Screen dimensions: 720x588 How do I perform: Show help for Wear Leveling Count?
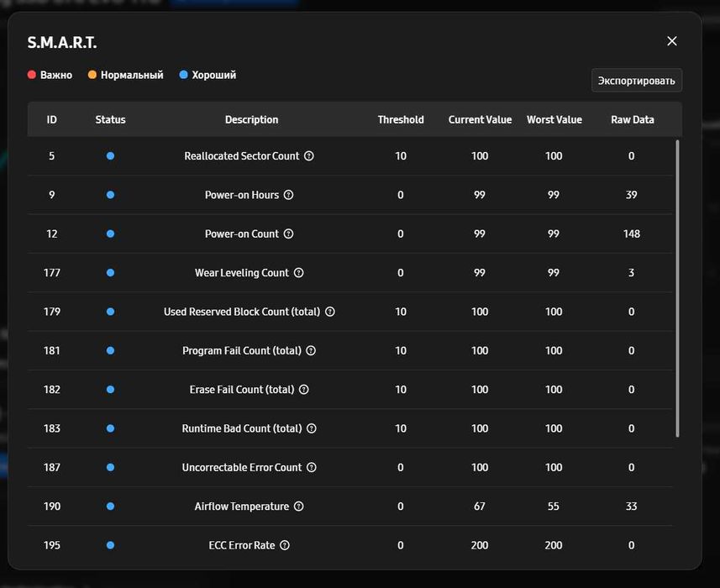(x=299, y=273)
